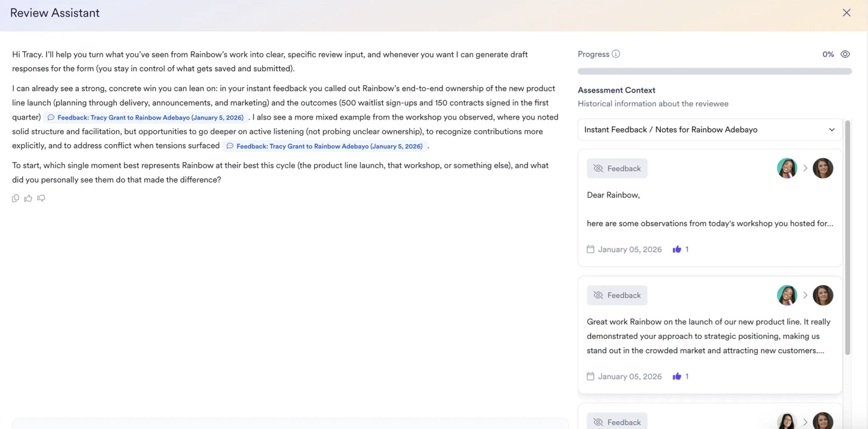Expand the first feedback card via its chevron arrow
Viewport: 868px width, 429px height.
pyautogui.click(x=805, y=168)
